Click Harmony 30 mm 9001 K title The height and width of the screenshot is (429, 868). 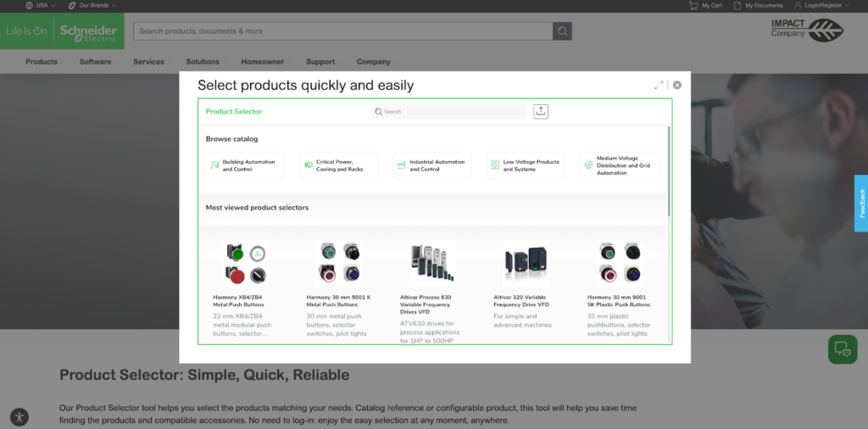339,301
